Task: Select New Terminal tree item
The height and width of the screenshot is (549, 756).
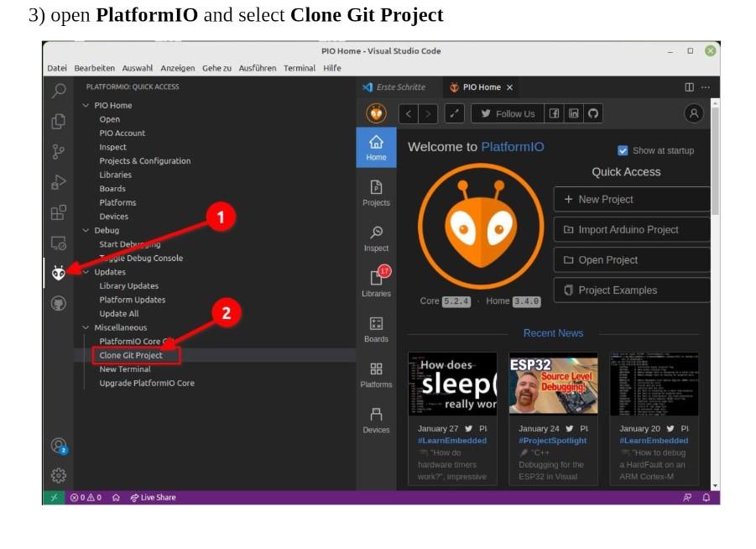Action: pos(125,369)
